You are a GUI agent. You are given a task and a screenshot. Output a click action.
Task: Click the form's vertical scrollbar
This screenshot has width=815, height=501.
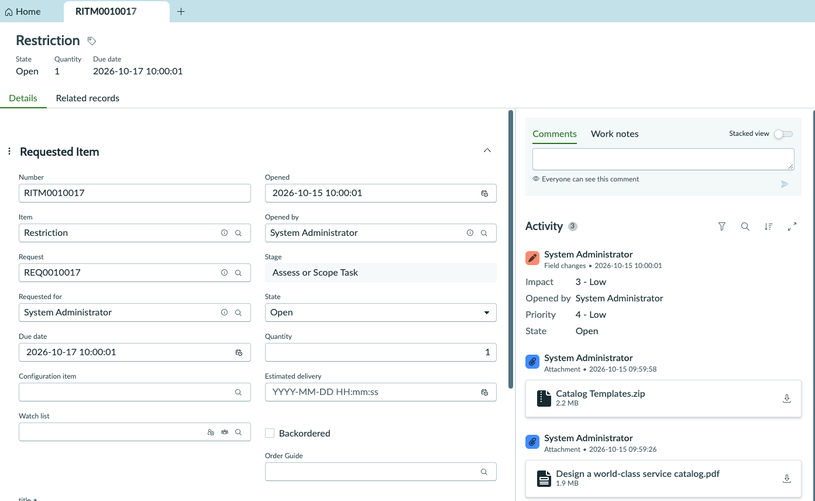click(x=511, y=249)
